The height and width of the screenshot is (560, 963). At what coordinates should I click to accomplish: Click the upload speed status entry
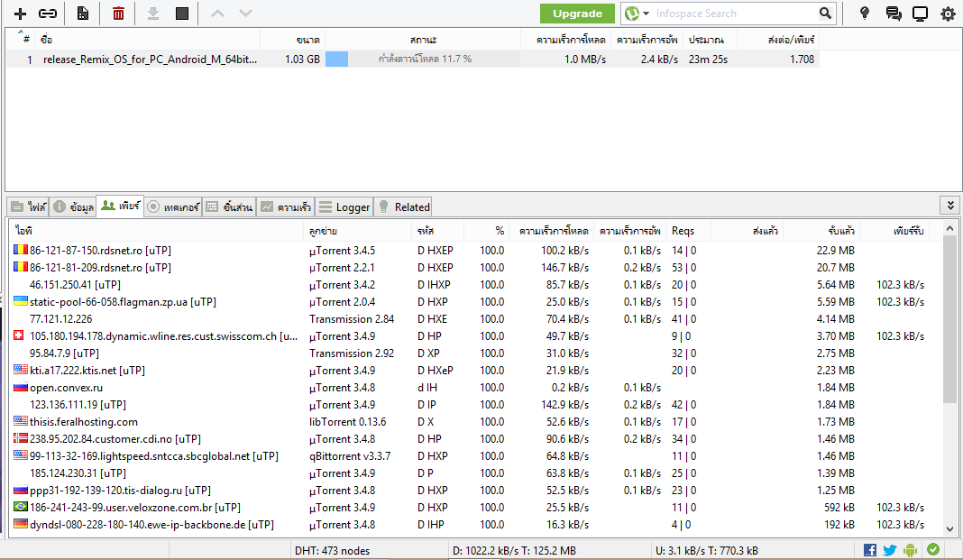[x=706, y=551]
